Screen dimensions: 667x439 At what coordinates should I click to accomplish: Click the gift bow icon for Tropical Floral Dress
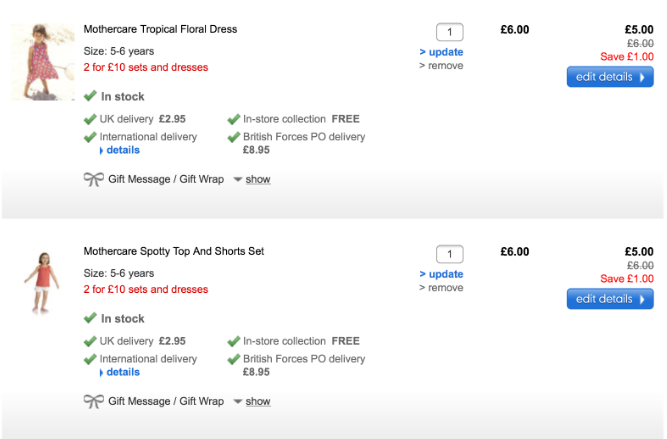click(93, 179)
